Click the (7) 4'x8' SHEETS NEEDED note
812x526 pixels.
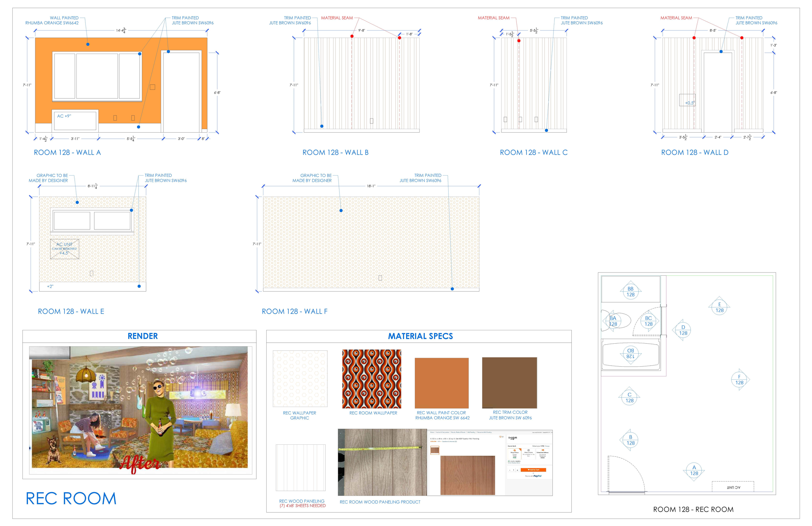pos(303,506)
